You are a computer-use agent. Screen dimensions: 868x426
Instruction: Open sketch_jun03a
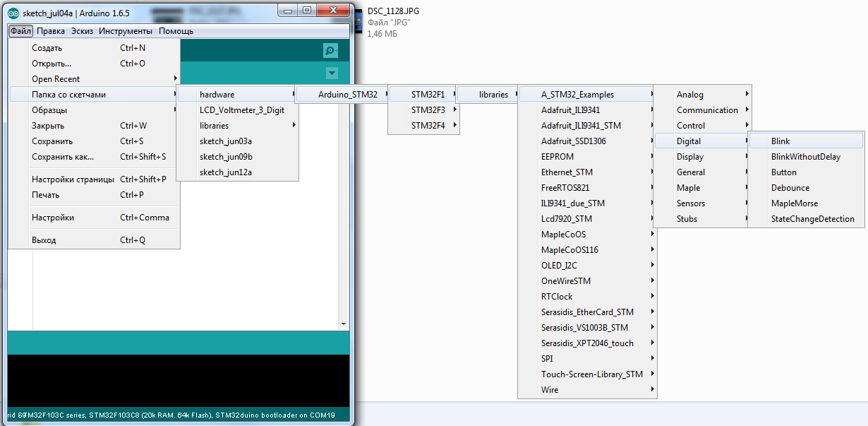pyautogui.click(x=238, y=141)
